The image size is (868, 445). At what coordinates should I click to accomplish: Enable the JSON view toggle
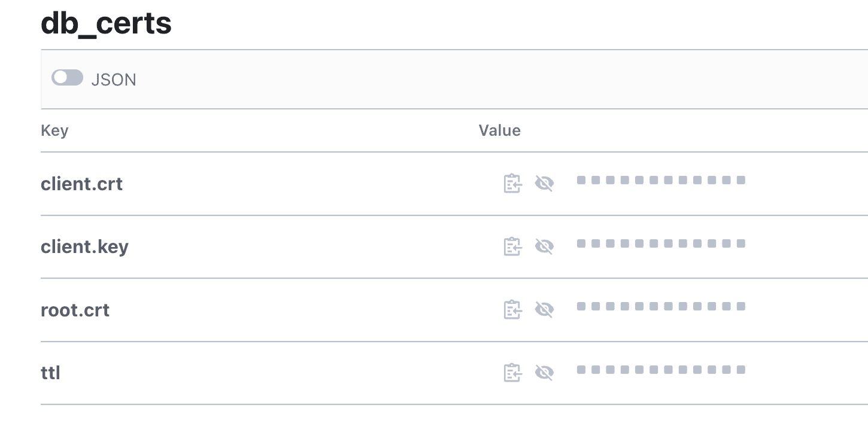coord(67,78)
